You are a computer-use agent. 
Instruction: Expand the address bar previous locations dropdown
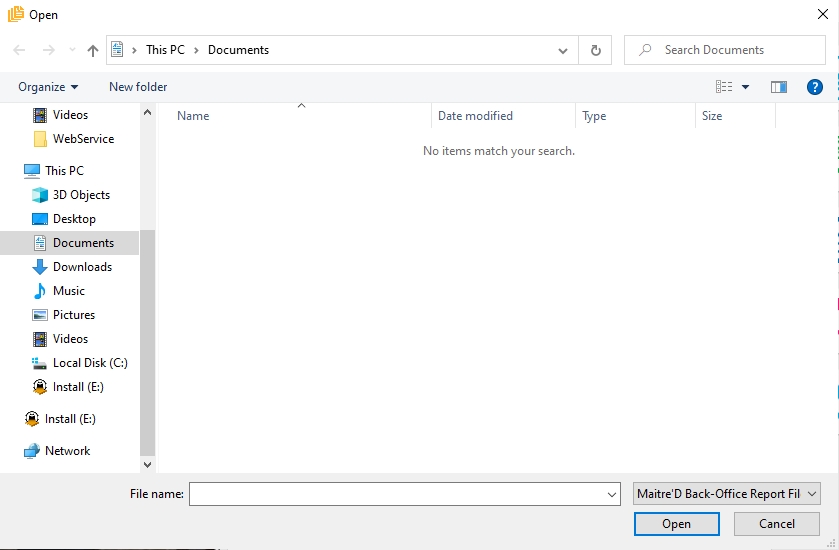coord(564,50)
